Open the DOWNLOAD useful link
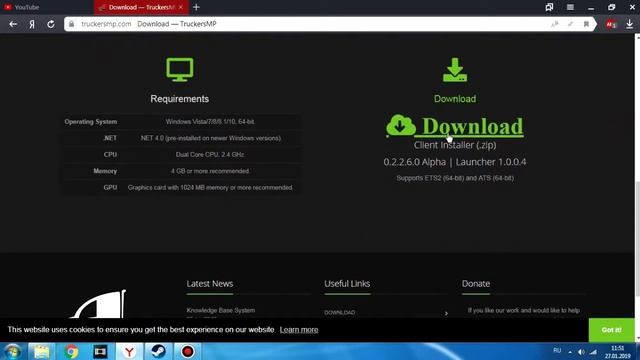This screenshot has width=640, height=360. point(340,312)
